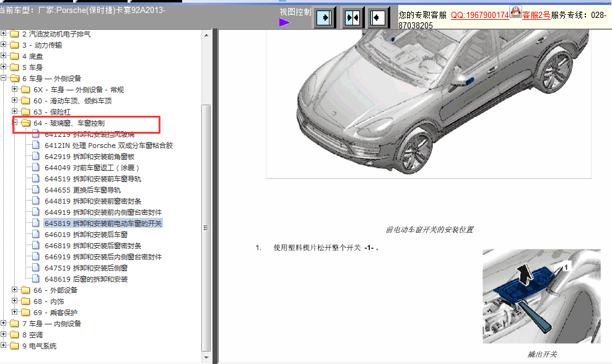
Task: Click document icon of 6412IN entry
Action: point(36,145)
